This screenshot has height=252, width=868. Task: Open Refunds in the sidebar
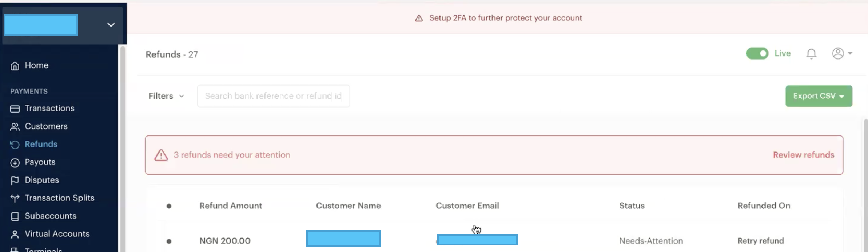coord(41,144)
